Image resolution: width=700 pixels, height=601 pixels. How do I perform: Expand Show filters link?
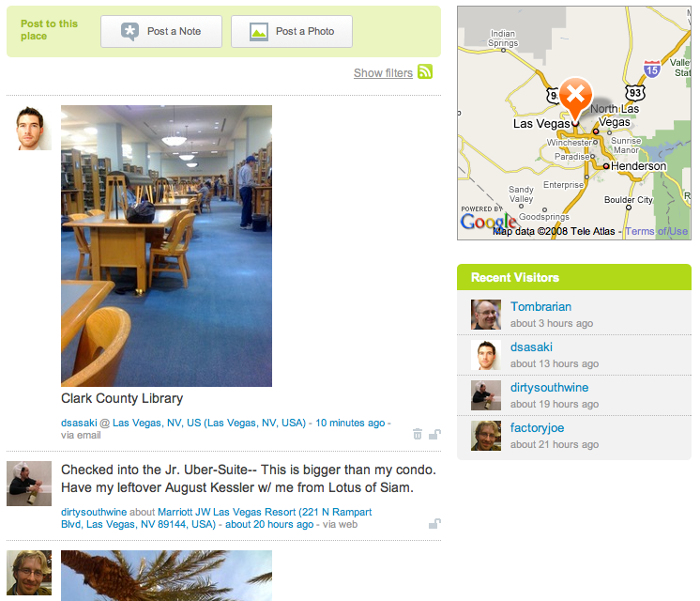(x=383, y=73)
